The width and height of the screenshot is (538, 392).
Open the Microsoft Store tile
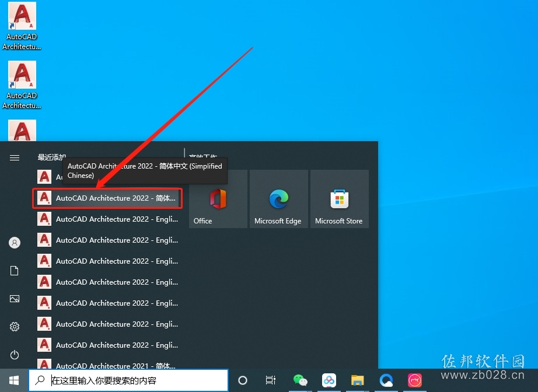[x=340, y=199]
